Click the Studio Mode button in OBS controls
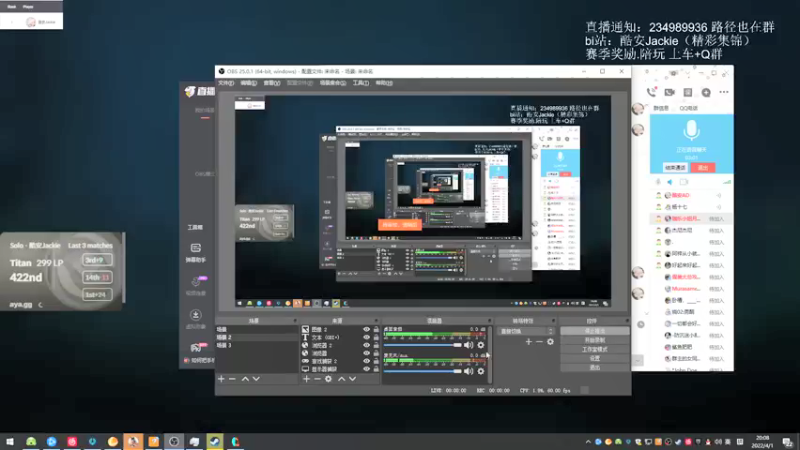This screenshot has width=800, height=450. click(x=594, y=349)
